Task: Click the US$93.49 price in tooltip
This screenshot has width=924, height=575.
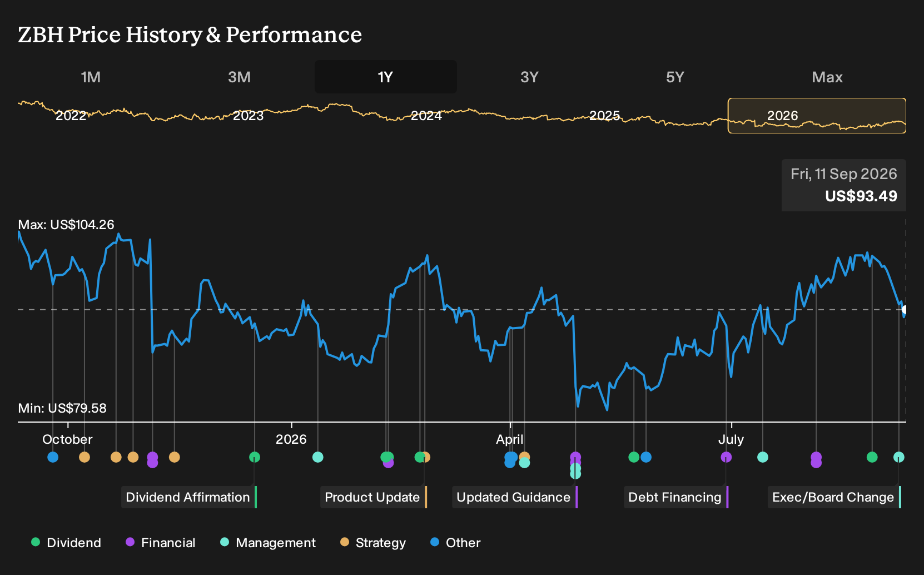Action: (861, 196)
